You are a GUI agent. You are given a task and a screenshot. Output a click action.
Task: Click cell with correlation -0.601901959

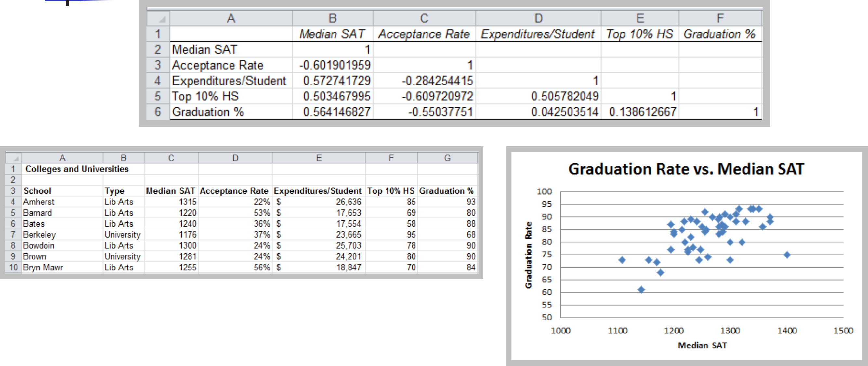[x=334, y=65]
